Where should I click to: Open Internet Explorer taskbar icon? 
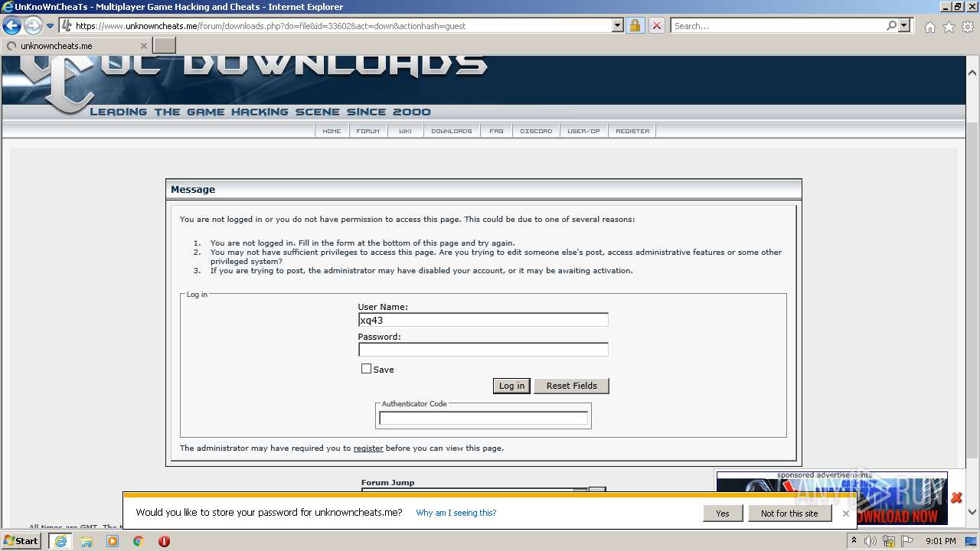pos(60,540)
